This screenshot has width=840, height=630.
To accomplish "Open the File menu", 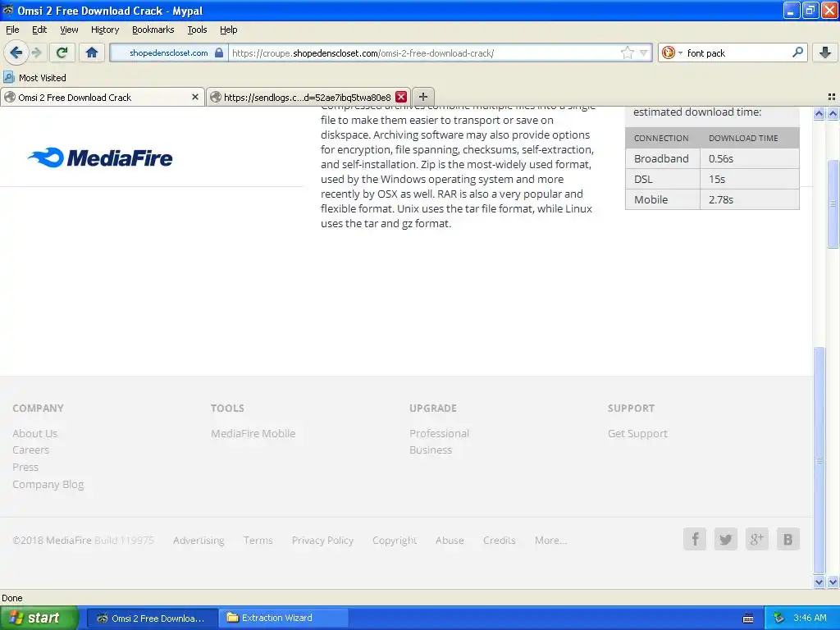I will click(12, 30).
